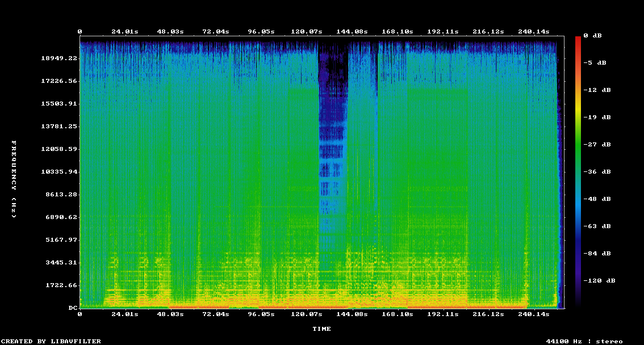Click red top of the dB color bar

pos(578,40)
